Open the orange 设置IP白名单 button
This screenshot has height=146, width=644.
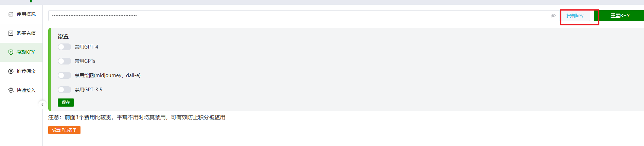64,130
